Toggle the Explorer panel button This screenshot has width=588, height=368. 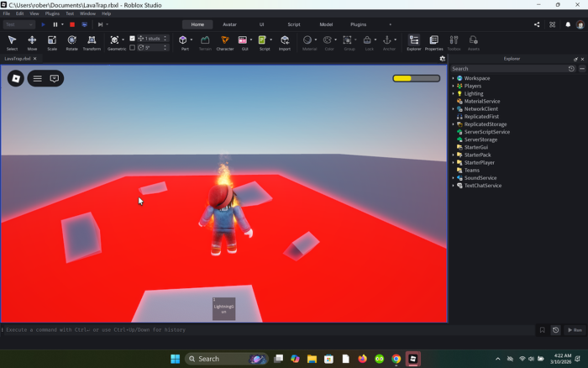[x=414, y=43]
